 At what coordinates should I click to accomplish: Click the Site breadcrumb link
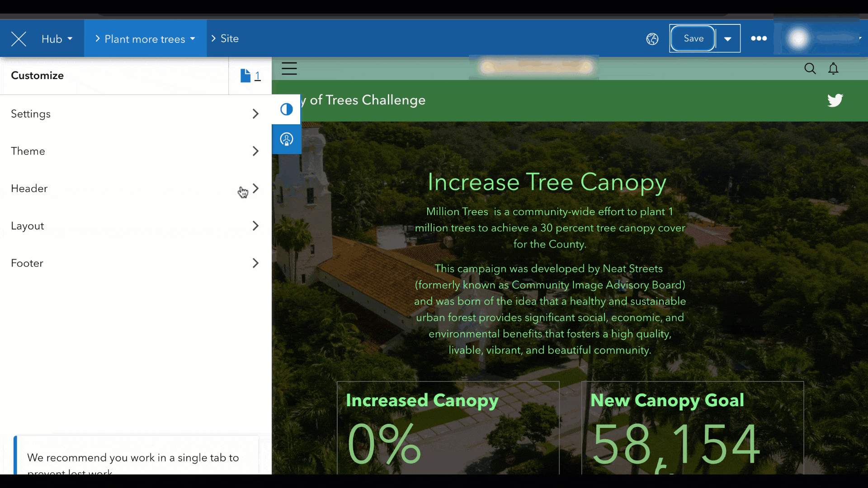(229, 39)
